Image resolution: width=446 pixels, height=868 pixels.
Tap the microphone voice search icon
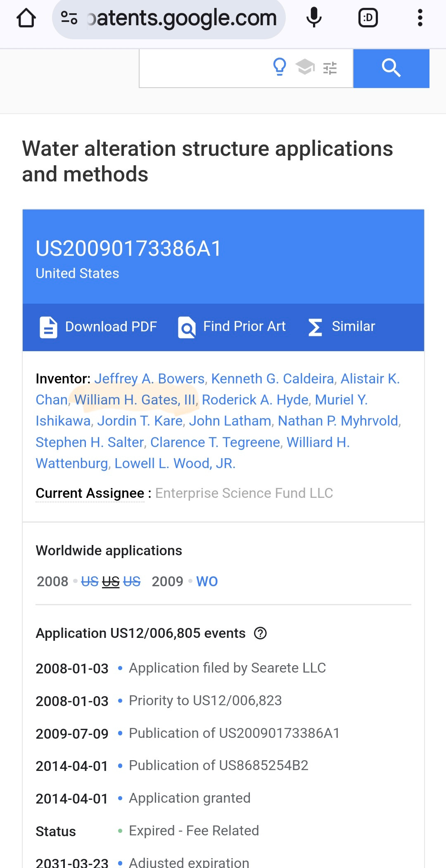(x=314, y=18)
